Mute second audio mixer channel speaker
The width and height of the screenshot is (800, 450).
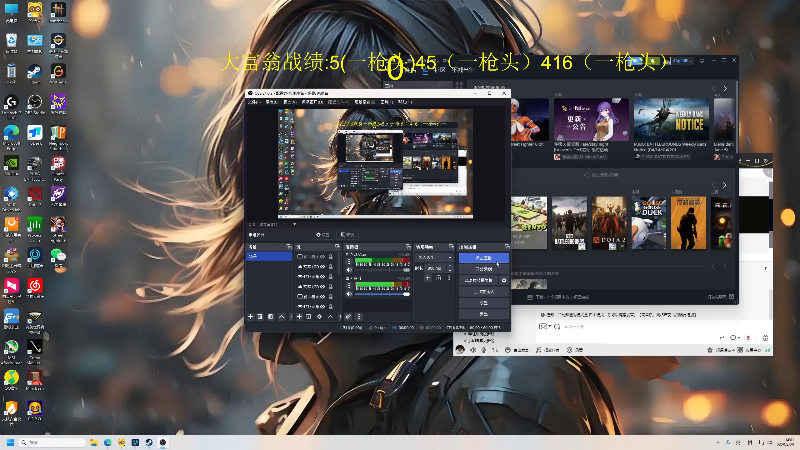[x=349, y=294]
